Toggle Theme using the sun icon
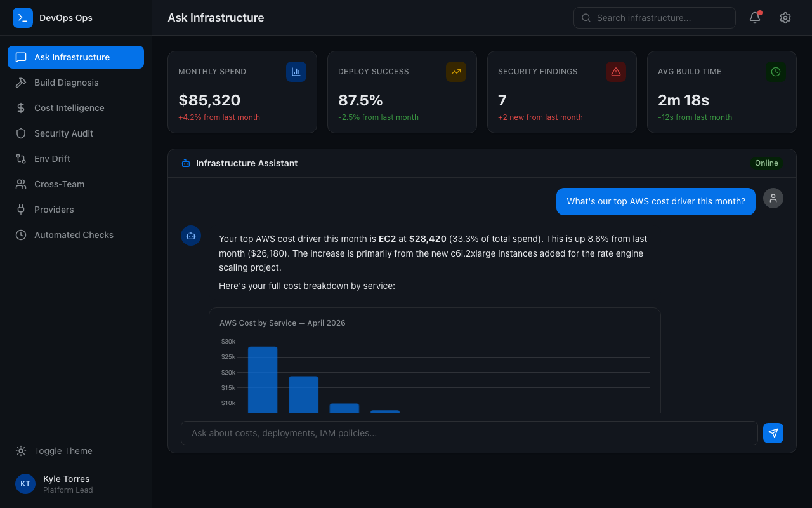The height and width of the screenshot is (508, 812). coord(21,451)
